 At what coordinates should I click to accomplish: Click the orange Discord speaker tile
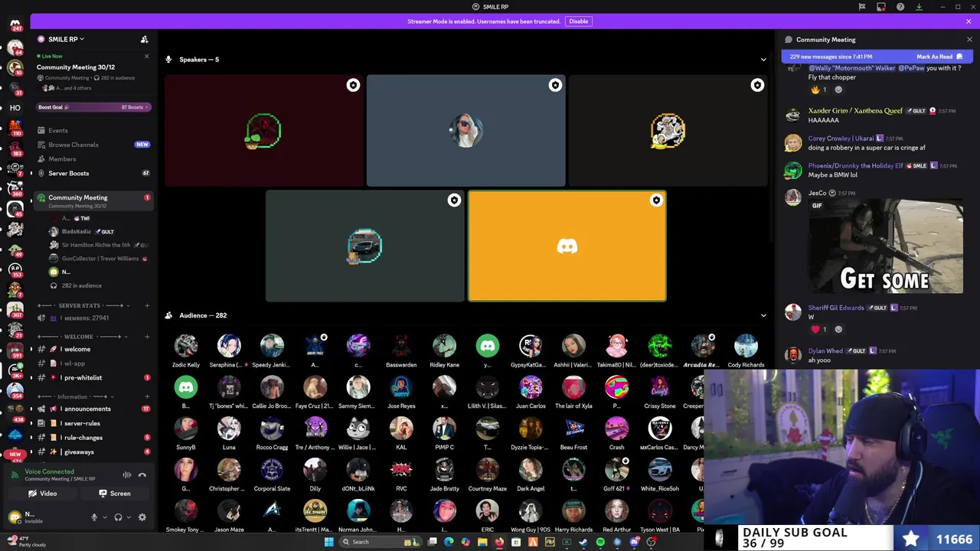coord(567,246)
